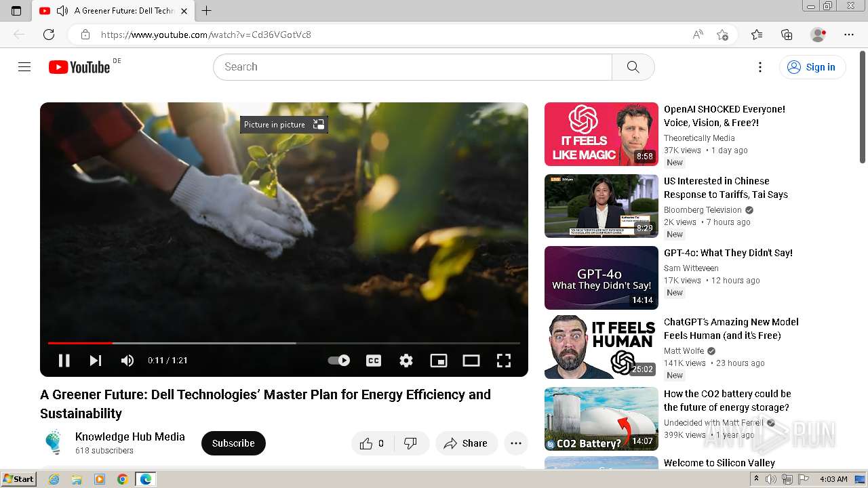Open YouTube settings three-dot menu
Image resolution: width=868 pixels, height=488 pixels.
pyautogui.click(x=760, y=67)
